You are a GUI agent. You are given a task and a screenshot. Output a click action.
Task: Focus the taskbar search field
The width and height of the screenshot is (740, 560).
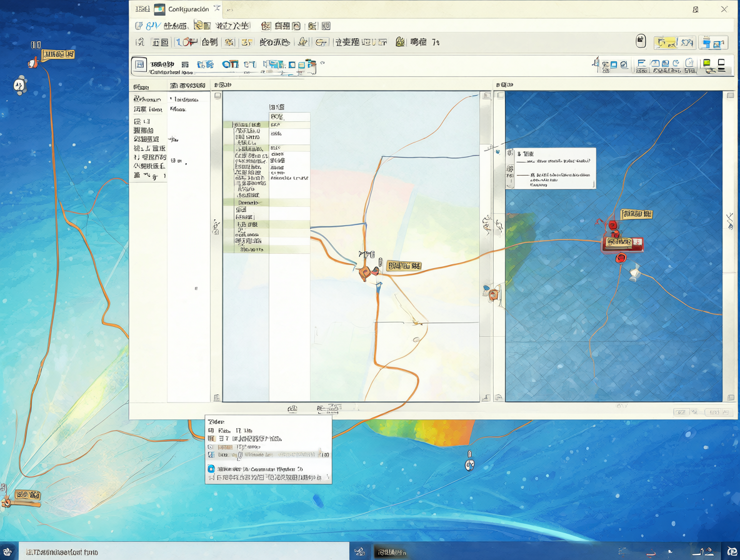tap(184, 551)
